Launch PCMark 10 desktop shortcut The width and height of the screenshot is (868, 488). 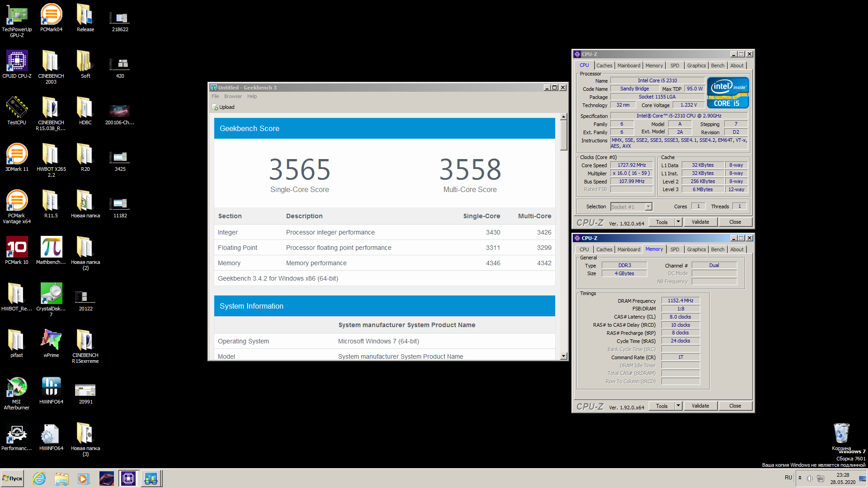(17, 251)
